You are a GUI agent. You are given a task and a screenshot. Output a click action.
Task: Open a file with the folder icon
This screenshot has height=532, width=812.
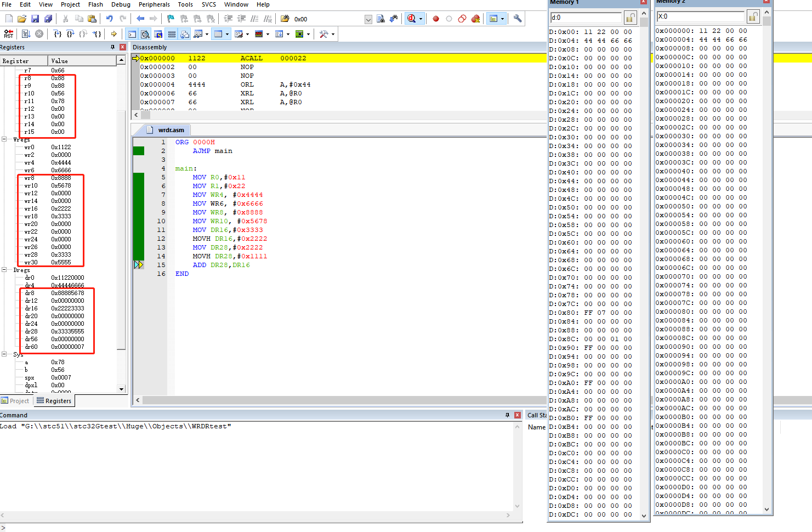[x=22, y=19]
